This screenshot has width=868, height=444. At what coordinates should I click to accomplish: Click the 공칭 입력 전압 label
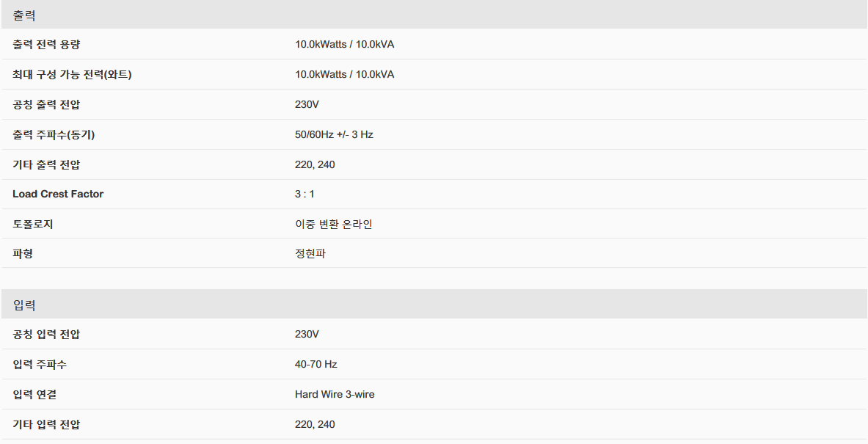[46, 335]
